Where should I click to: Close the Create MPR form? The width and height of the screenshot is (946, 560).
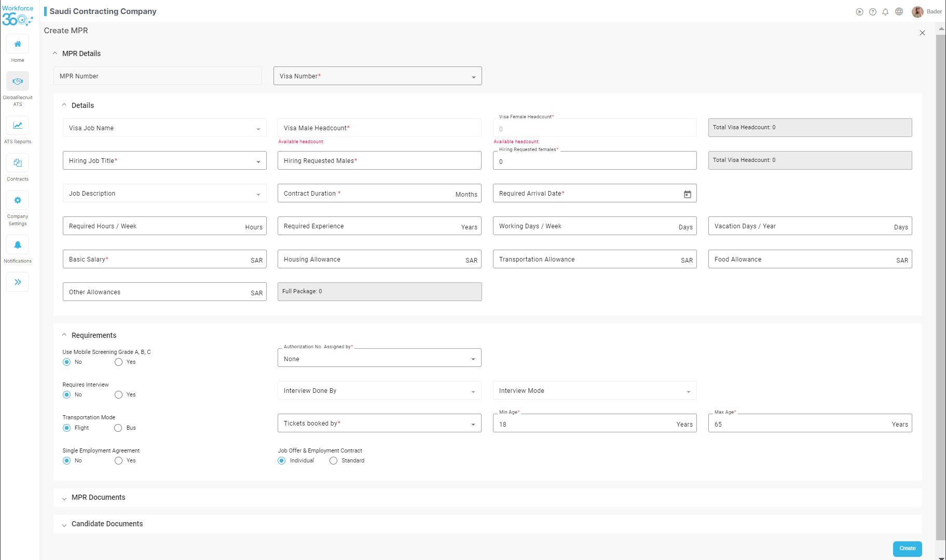(x=922, y=33)
